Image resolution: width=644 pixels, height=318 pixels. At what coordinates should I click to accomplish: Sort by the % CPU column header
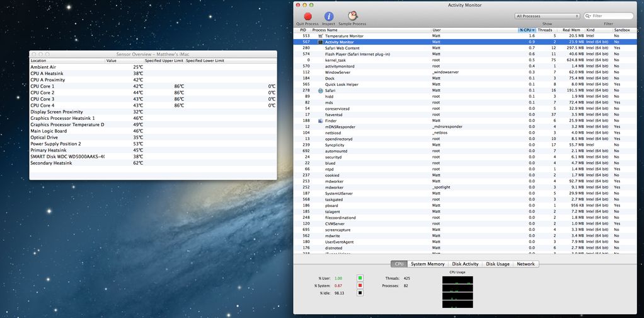[526, 30]
